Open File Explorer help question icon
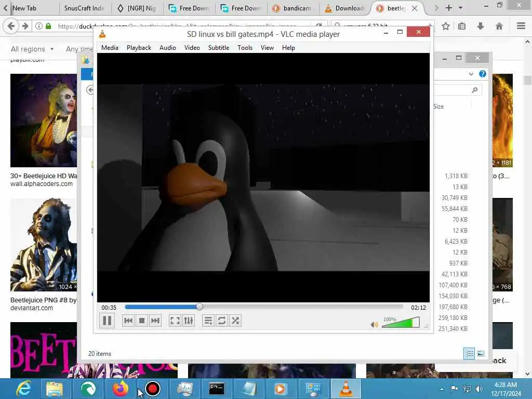532x399 pixels. [483, 74]
